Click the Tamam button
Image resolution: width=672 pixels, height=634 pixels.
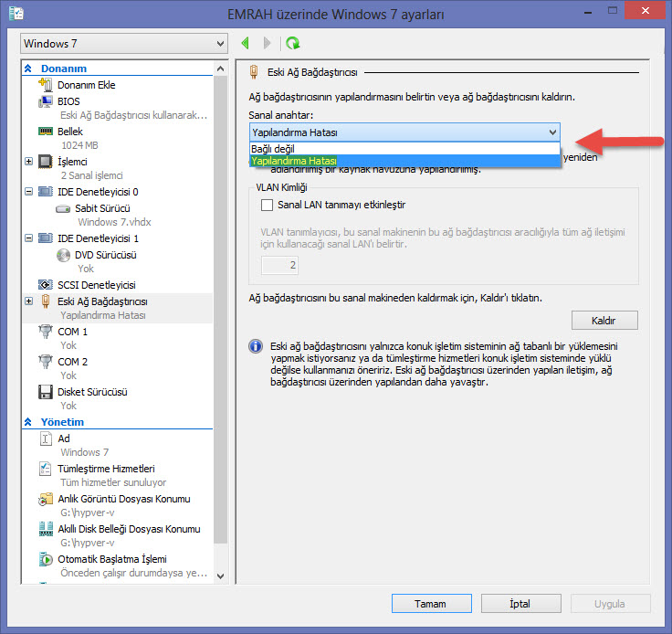pyautogui.click(x=432, y=604)
